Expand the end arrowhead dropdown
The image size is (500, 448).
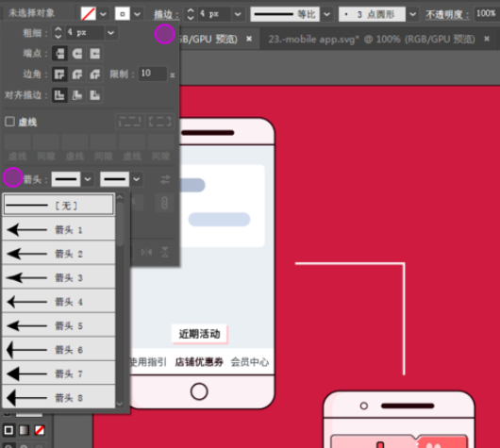tap(137, 179)
